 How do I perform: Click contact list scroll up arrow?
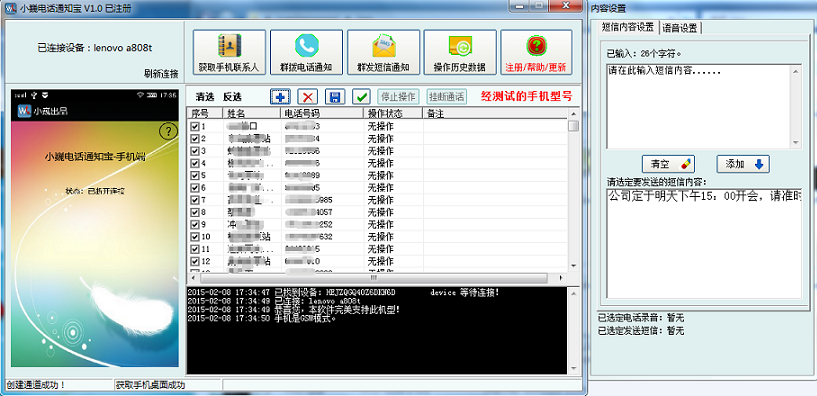573,113
